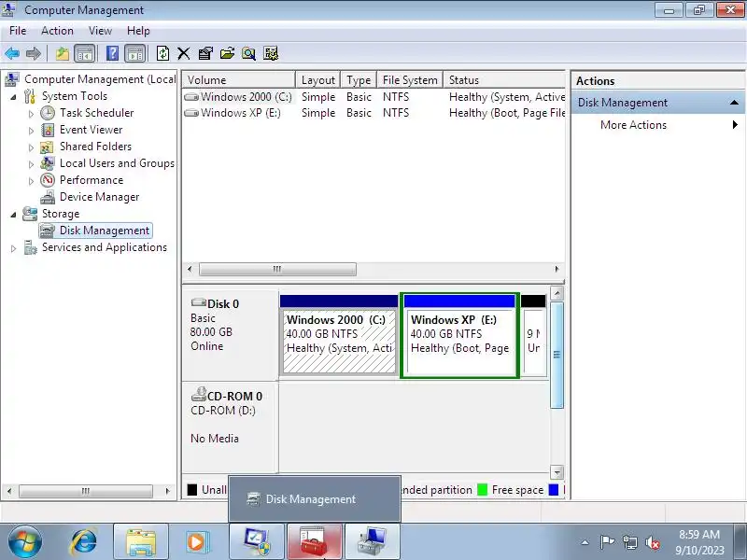Select Disk Management in the tree

coord(96,231)
